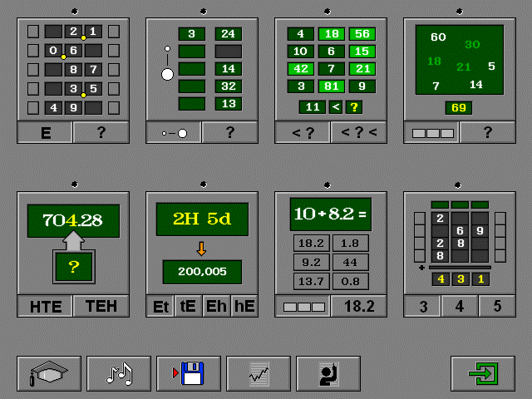Click the 1.8 answer tile
The image size is (532, 399).
tap(350, 243)
